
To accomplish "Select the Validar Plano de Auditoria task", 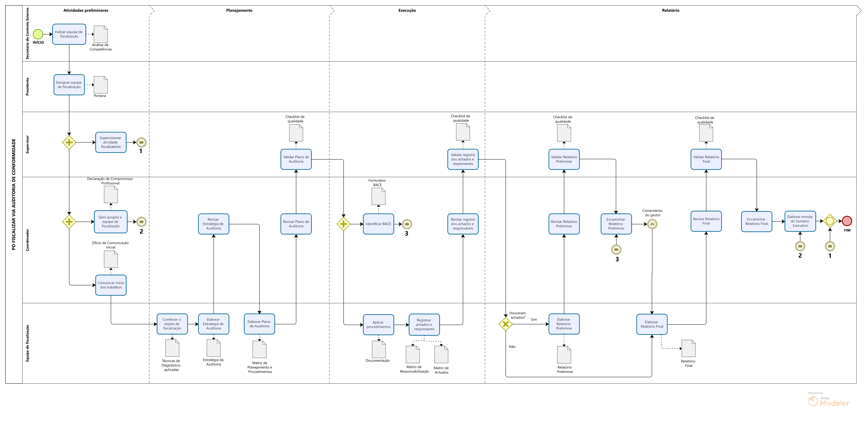I will (x=296, y=159).
